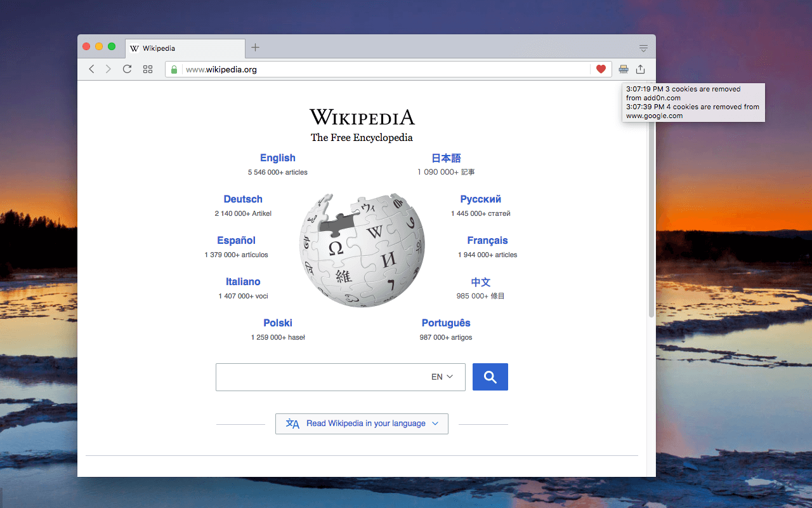
Task: Click the '985 000+ 條目' text
Action: (481, 296)
